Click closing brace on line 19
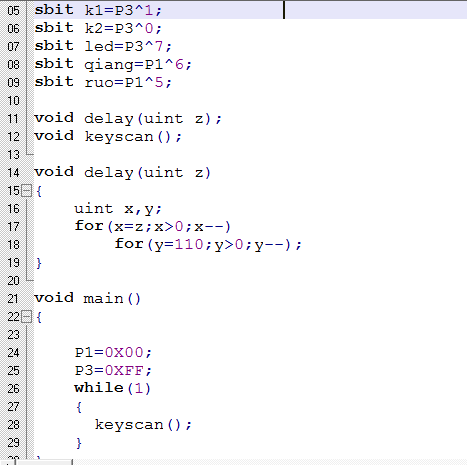Screen dimensions: 467x465 39,263
